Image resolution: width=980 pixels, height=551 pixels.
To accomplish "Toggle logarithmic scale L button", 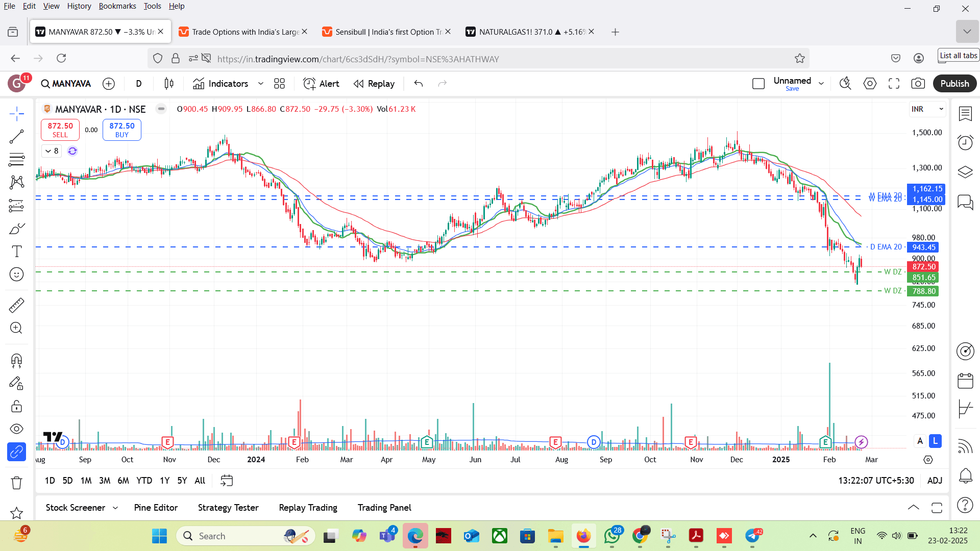I will click(x=935, y=441).
